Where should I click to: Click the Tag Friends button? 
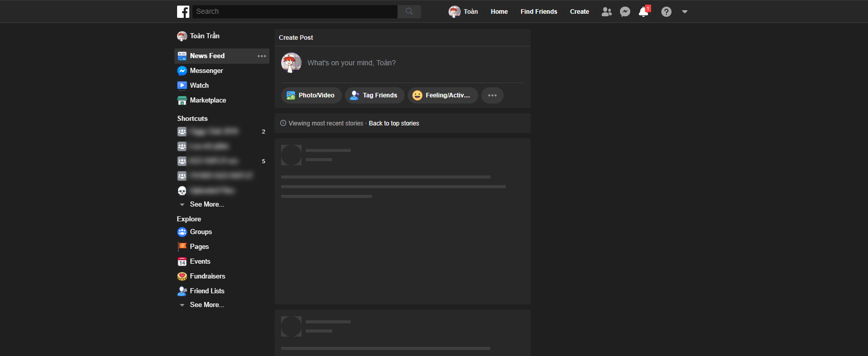pyautogui.click(x=375, y=95)
